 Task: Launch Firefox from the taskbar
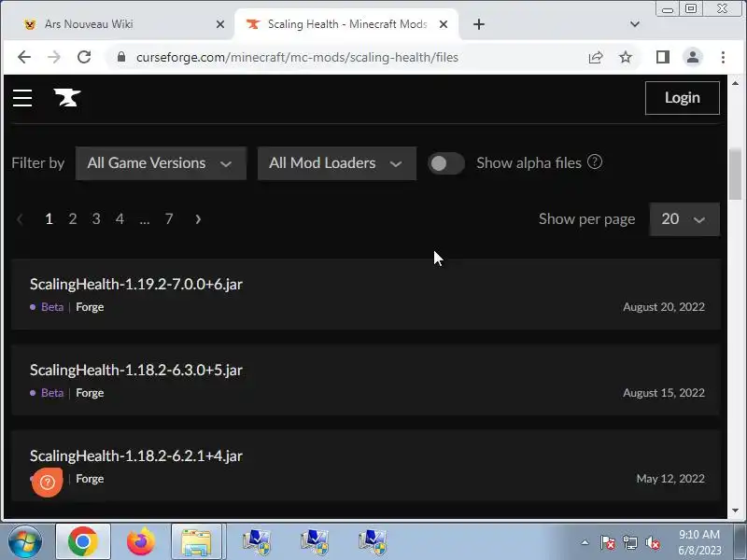141,542
